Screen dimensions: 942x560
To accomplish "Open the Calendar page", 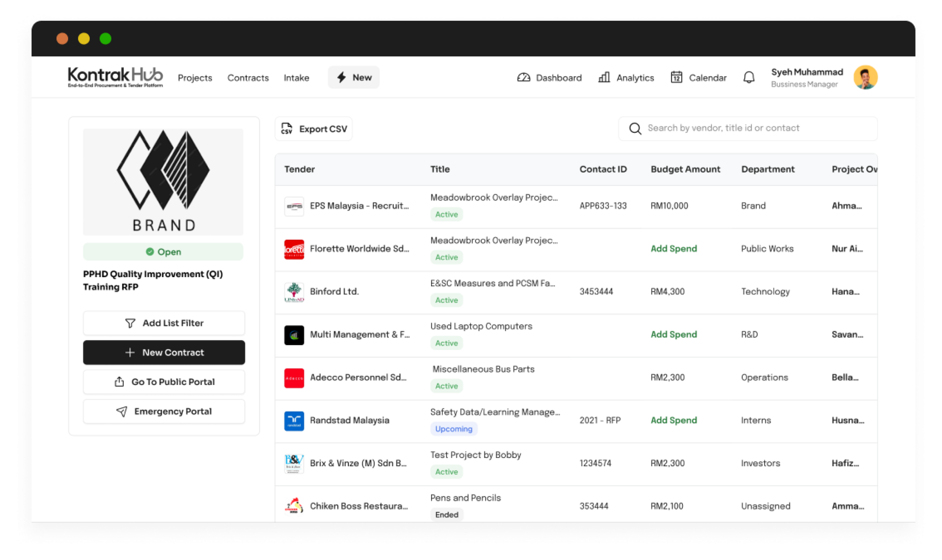I will (x=698, y=78).
